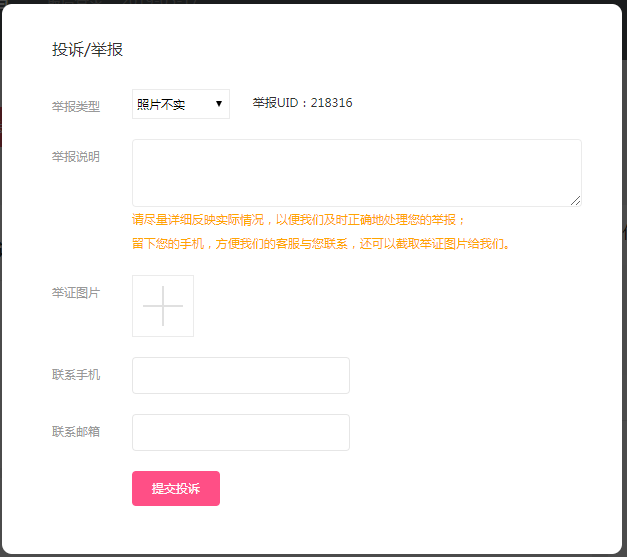Click the orange hint starting with 请尽量详细

point(299,220)
